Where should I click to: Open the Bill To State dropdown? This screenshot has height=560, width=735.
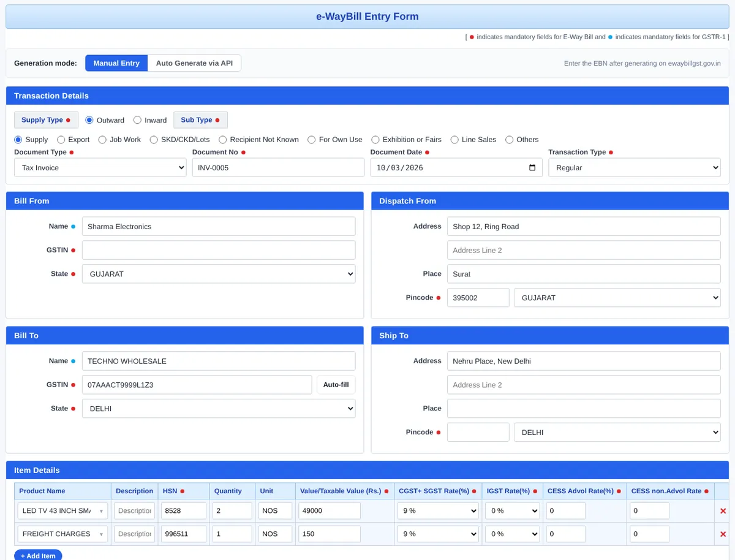(x=219, y=409)
